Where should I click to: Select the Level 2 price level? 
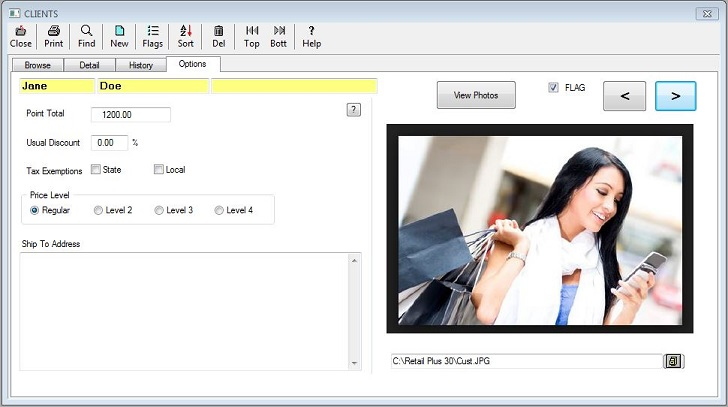click(x=98, y=210)
